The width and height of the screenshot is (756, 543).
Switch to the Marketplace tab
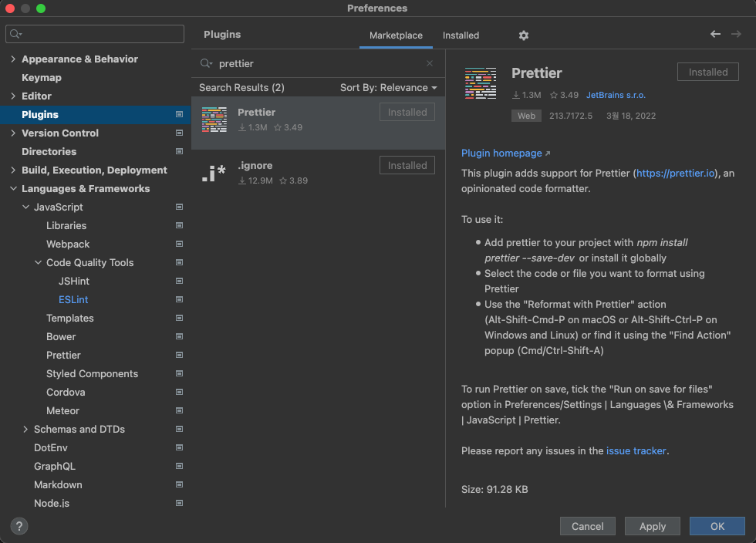396,35
